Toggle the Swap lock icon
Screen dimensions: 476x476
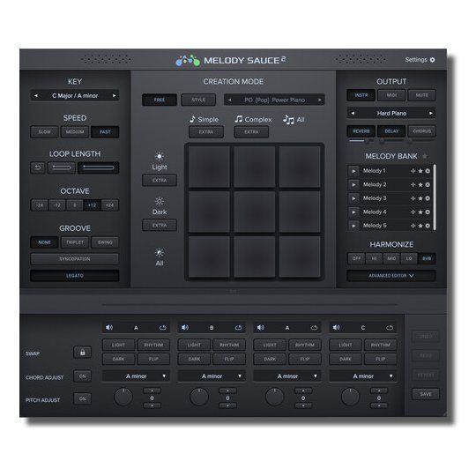click(82, 352)
